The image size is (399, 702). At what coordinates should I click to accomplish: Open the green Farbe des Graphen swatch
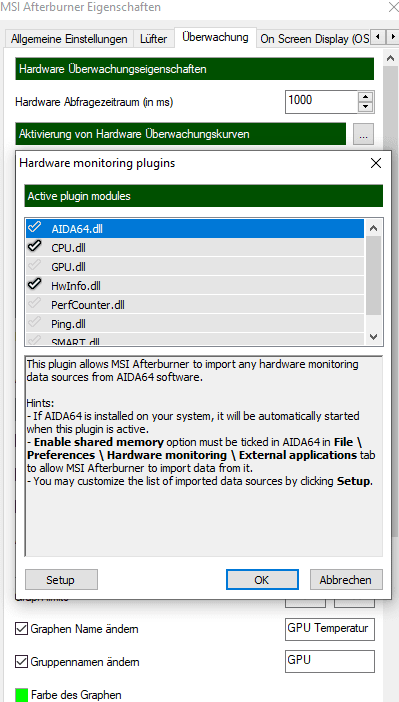[x=21, y=694]
